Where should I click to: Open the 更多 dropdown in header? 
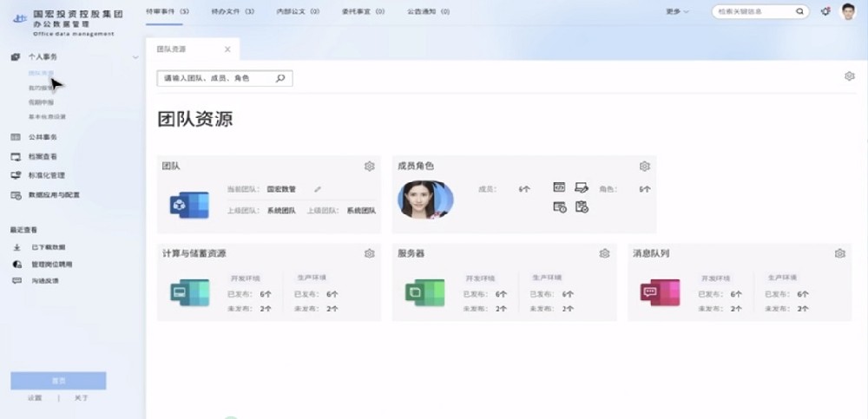tap(677, 11)
